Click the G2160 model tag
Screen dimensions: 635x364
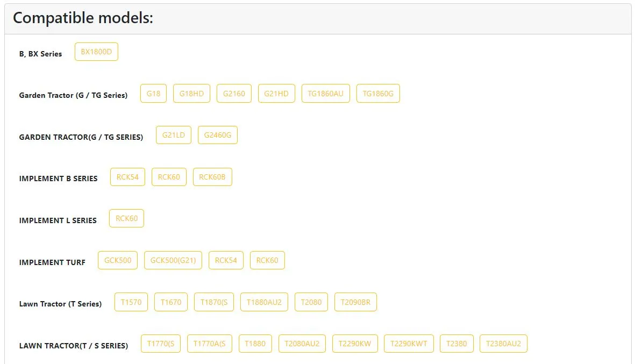[234, 94]
